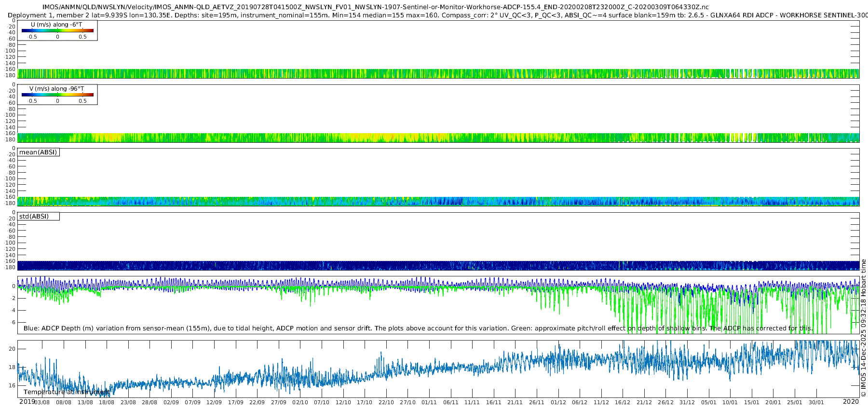This screenshot has height=410, width=868.
Task: Click the Temperature at instrument label
Action: click(66, 392)
